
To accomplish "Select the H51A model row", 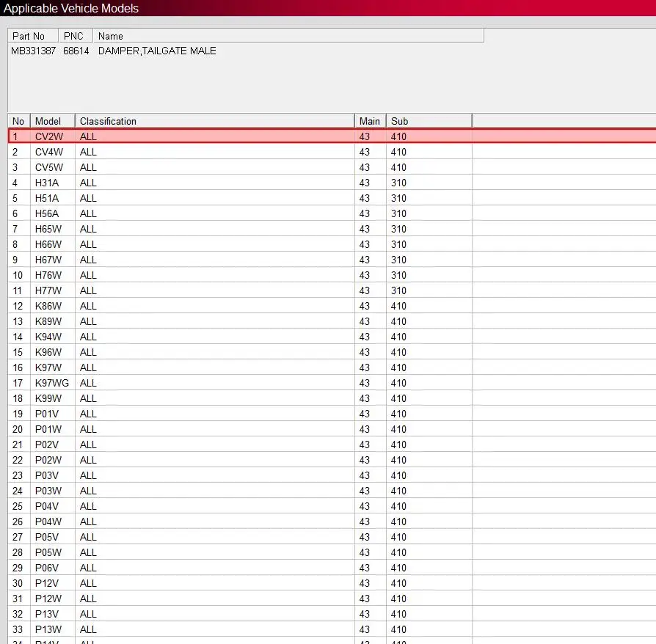I will (332, 198).
